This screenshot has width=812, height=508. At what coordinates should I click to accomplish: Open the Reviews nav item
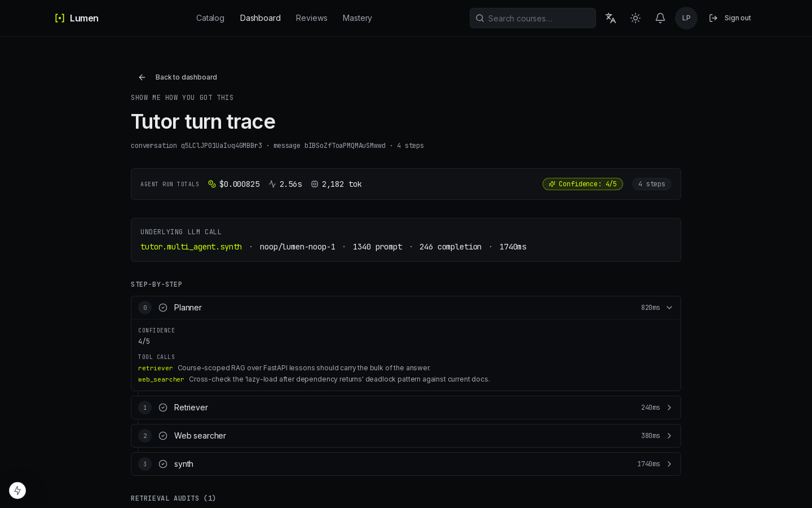(x=312, y=18)
